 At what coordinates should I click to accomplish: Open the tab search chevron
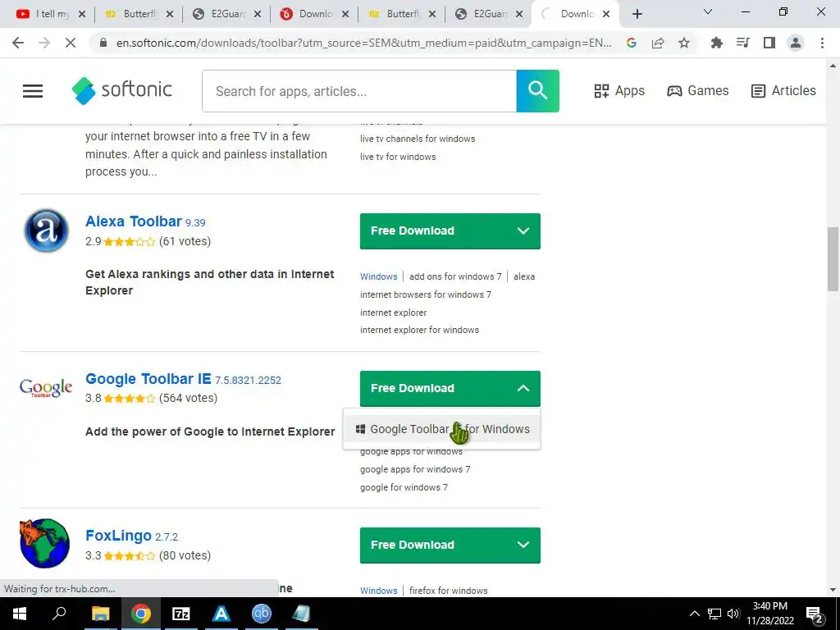[708, 11]
